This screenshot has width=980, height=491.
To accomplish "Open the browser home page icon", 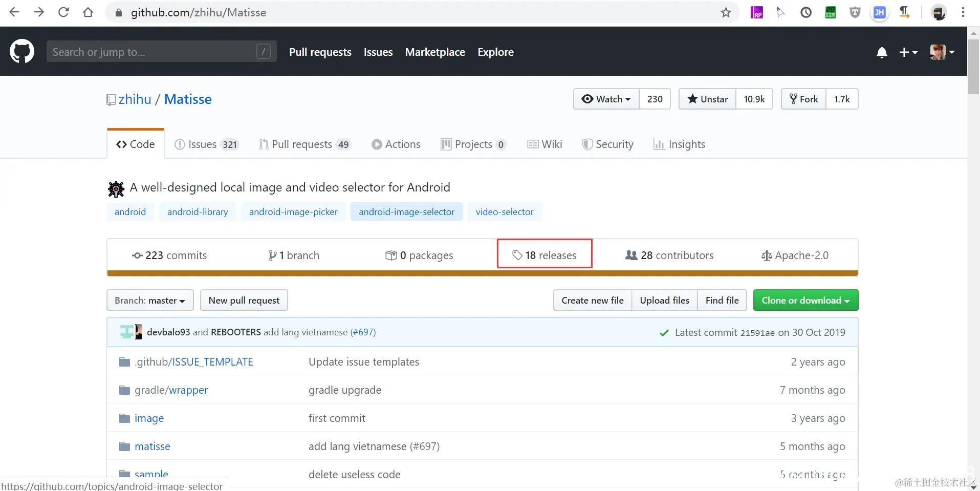I will (88, 12).
